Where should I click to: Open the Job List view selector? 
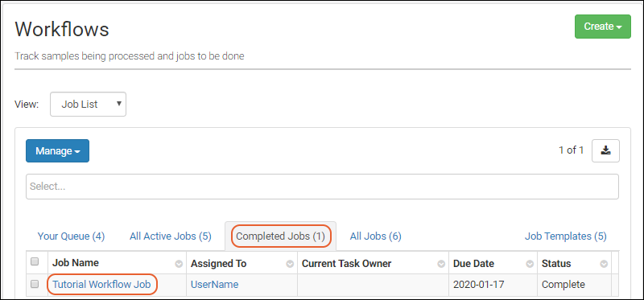(x=88, y=105)
